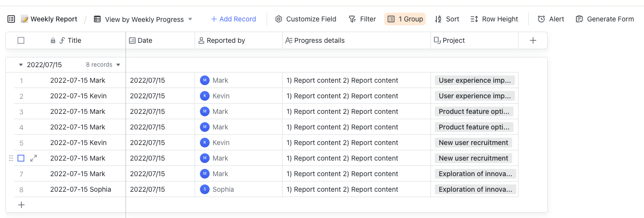
Task: Open the 8 records dropdown arrow
Action: (118, 65)
